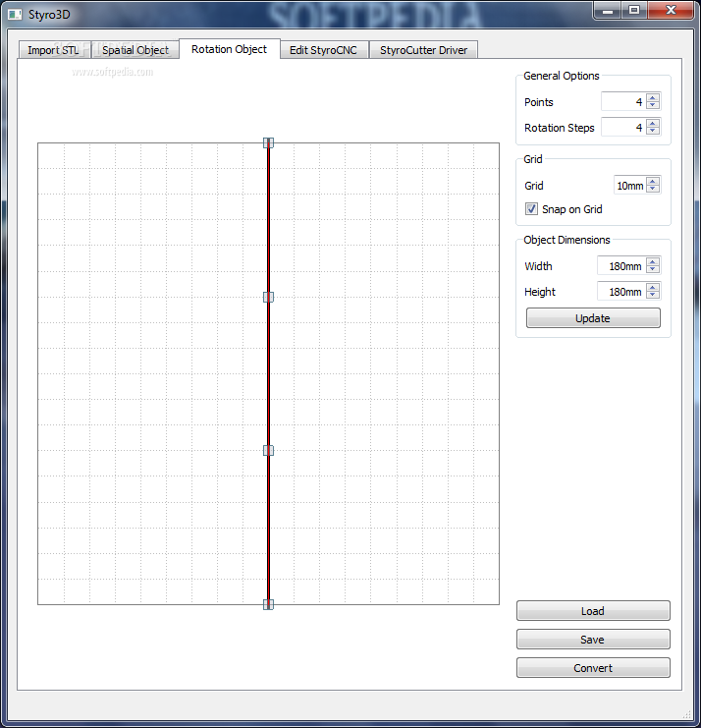Open the Spatial Object tab

[135, 50]
